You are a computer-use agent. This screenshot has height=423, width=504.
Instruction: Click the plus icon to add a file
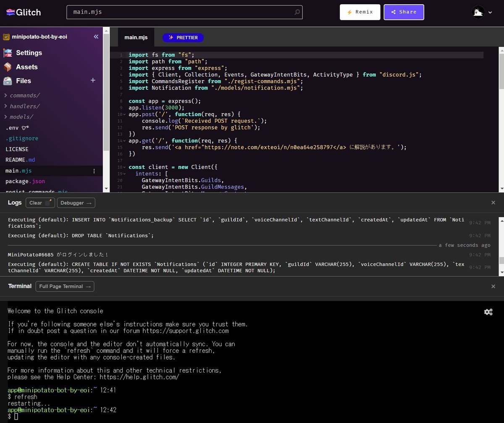(92, 80)
